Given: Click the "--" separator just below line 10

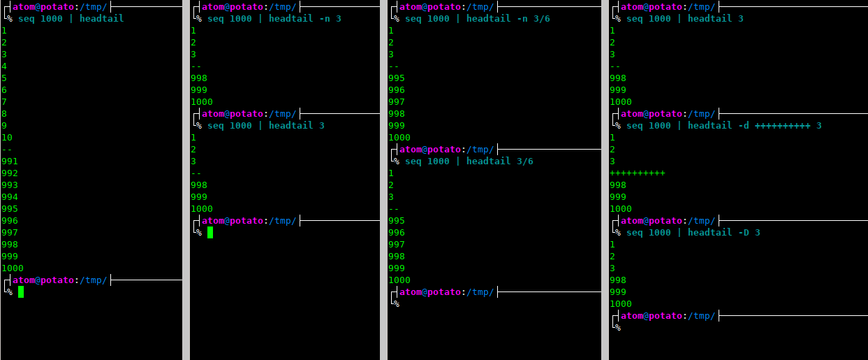Looking at the screenshot, I should coord(7,150).
